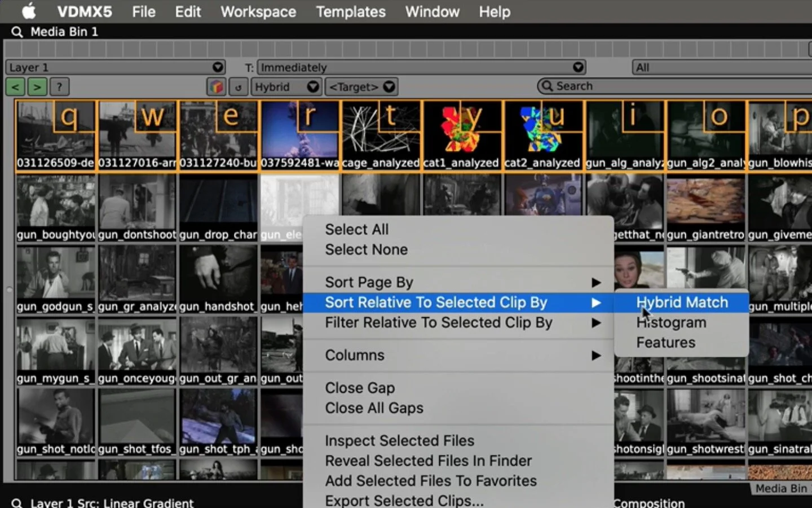Open the <Target> dropdown
This screenshot has width=812, height=508.
click(x=361, y=86)
